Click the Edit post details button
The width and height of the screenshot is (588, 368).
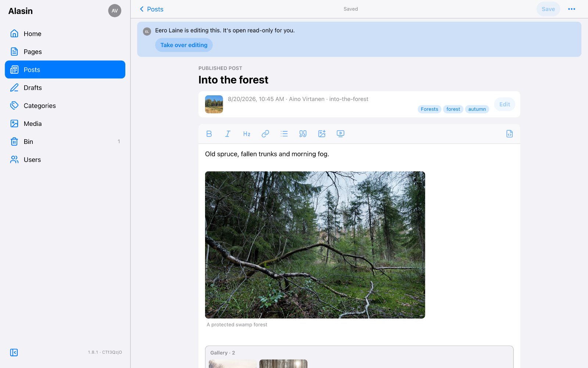coord(505,104)
